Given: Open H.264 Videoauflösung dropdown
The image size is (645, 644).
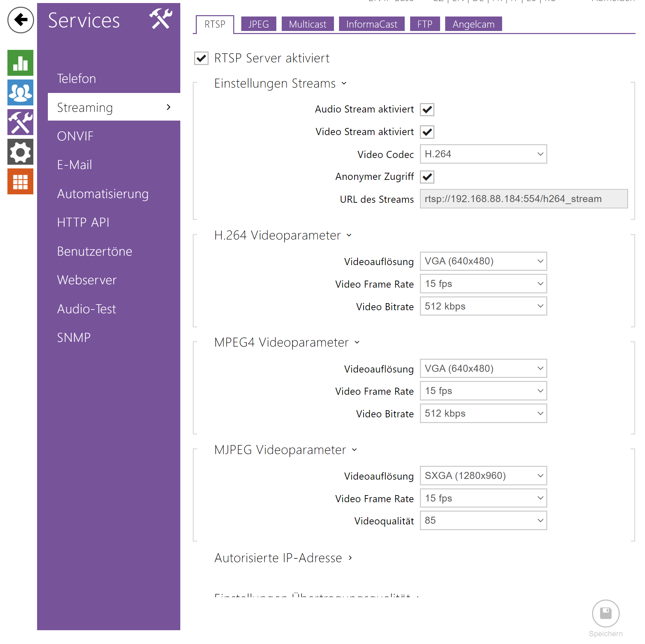Looking at the screenshot, I should coord(483,261).
